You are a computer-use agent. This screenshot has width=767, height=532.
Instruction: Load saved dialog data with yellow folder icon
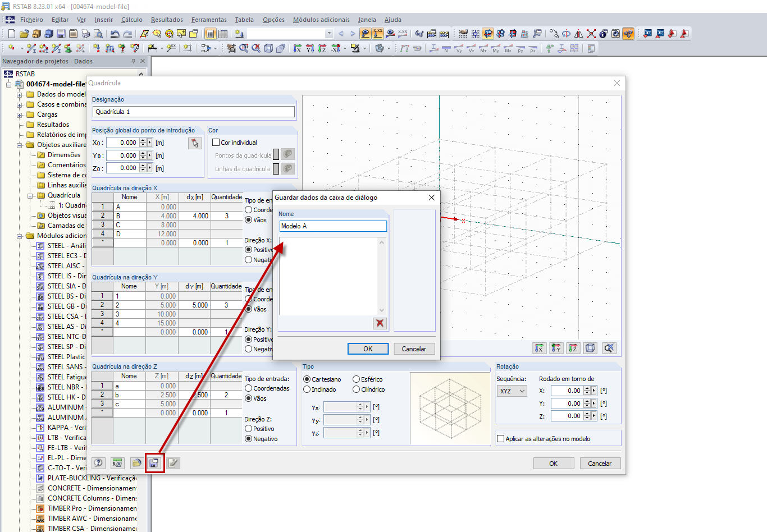(x=136, y=463)
